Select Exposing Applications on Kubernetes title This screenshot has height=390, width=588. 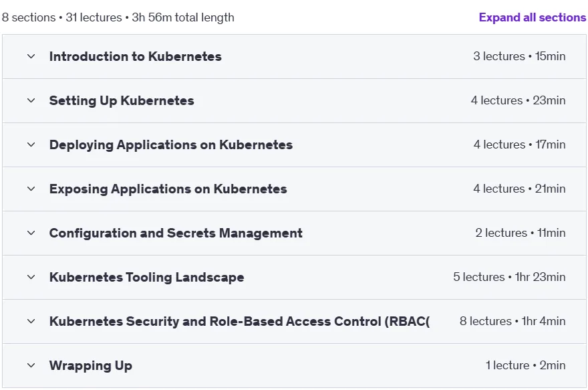click(x=168, y=189)
